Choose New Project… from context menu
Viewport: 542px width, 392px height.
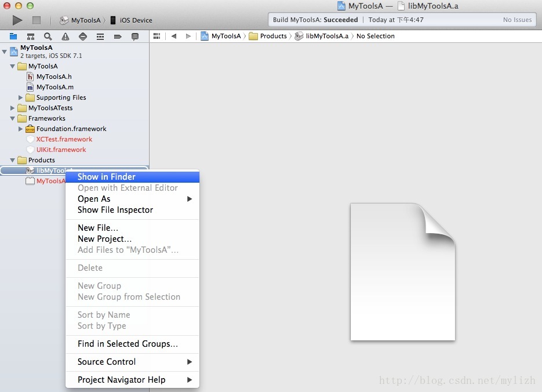pyautogui.click(x=132, y=239)
